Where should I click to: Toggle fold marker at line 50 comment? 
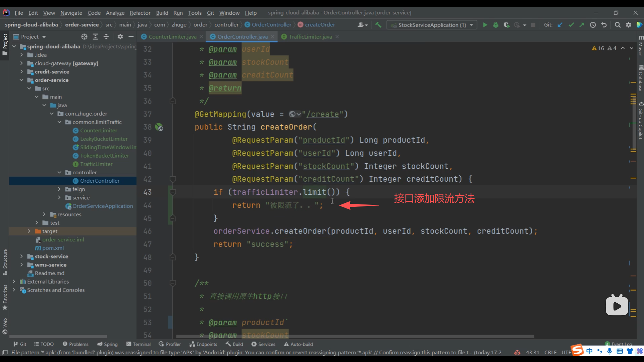[x=173, y=283]
